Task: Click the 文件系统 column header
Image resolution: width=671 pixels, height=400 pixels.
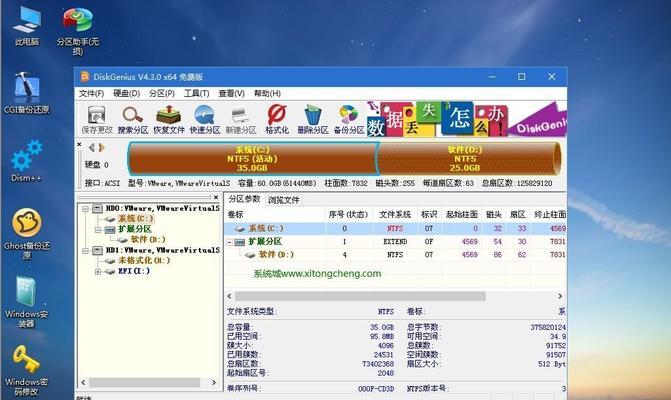Action: coord(395,215)
